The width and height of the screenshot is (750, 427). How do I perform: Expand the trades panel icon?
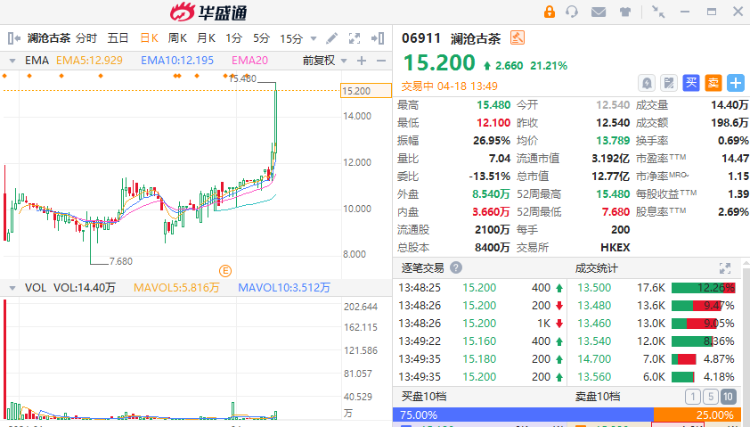pos(725,268)
